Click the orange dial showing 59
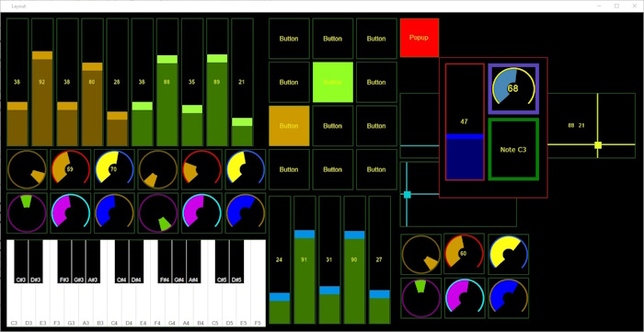The height and width of the screenshot is (332, 644). (x=70, y=169)
